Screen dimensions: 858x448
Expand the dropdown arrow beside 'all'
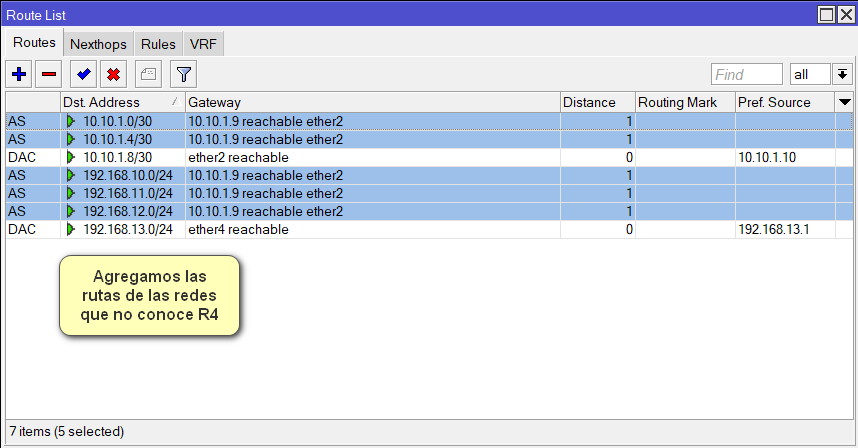pos(842,75)
